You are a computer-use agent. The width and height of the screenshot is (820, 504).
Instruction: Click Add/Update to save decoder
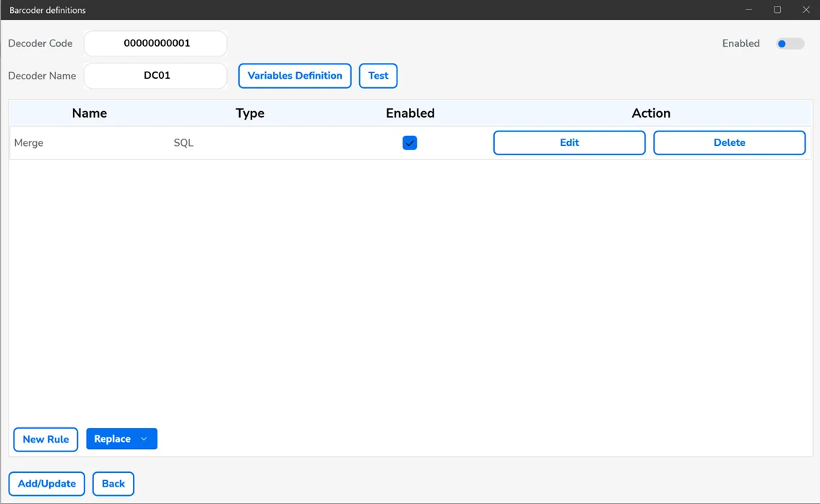tap(47, 484)
